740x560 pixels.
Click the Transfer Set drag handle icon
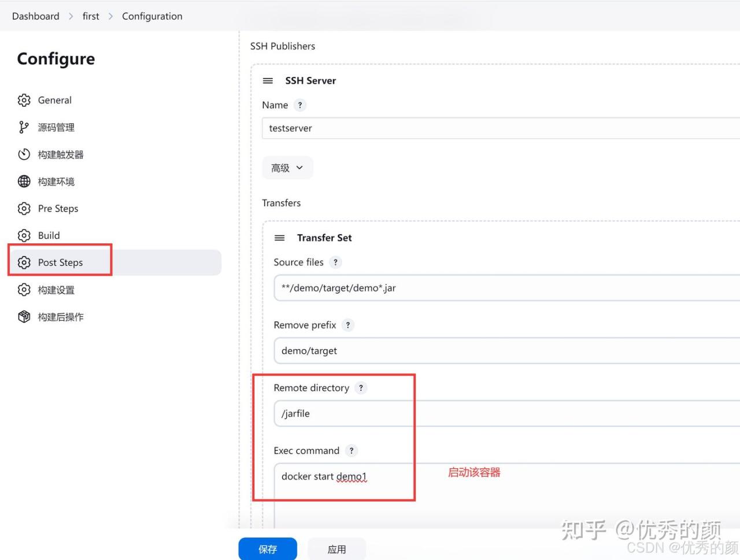280,238
